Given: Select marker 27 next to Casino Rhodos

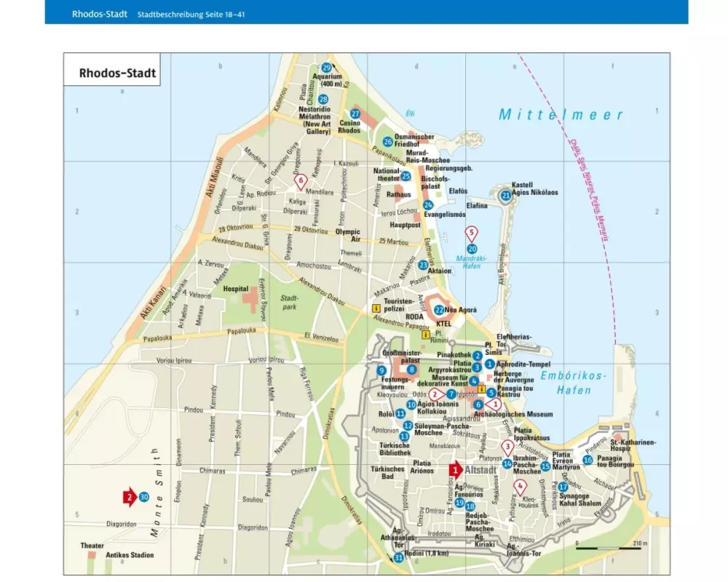Looking at the screenshot, I should [355, 114].
